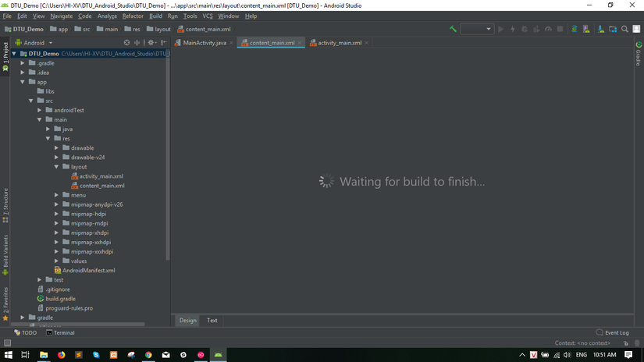Open Windows Start menu
The image size is (644, 362).
pyautogui.click(x=9, y=355)
